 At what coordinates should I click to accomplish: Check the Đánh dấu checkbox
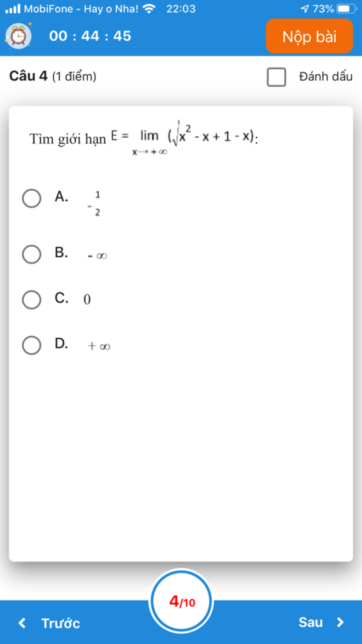(276, 77)
